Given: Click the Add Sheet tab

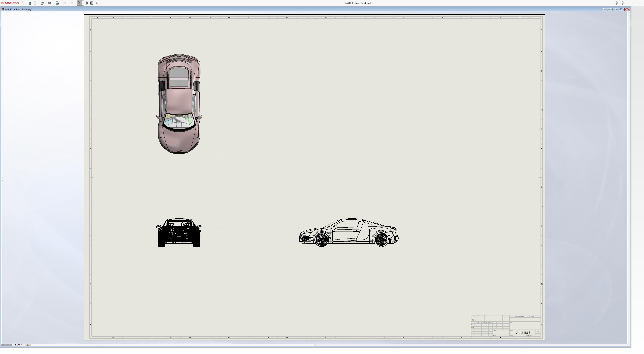Looking at the screenshot, I should point(28,345).
